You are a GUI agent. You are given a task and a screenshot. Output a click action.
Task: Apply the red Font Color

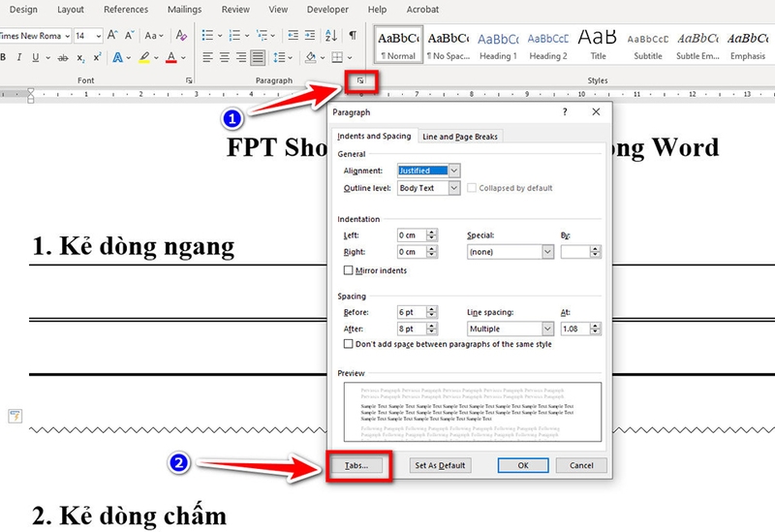(x=171, y=57)
